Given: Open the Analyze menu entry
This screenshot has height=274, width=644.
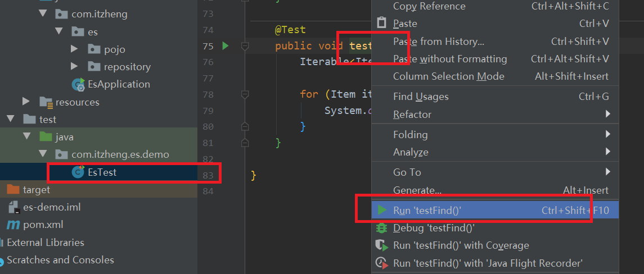Looking at the screenshot, I should point(496,152).
